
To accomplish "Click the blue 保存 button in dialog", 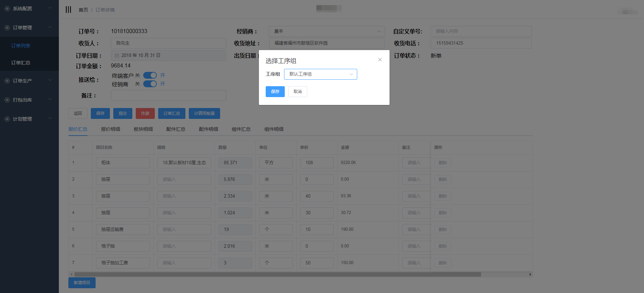I will (275, 92).
